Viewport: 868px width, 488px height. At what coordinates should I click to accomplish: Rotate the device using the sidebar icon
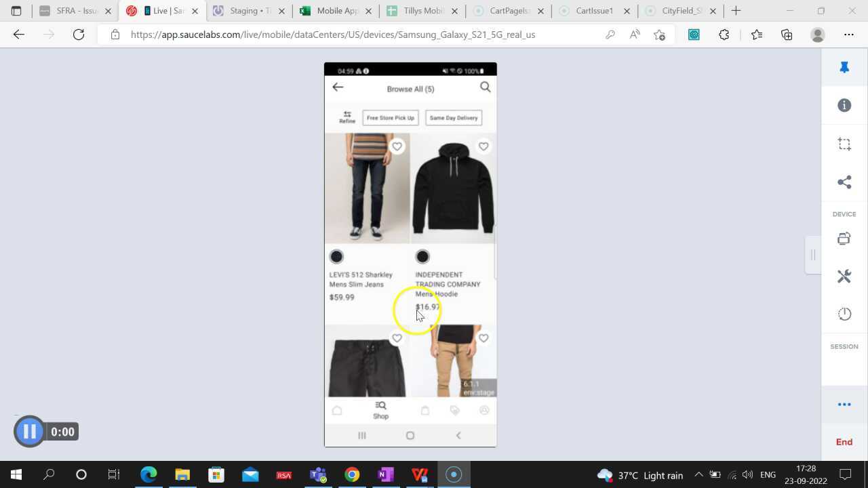(844, 239)
